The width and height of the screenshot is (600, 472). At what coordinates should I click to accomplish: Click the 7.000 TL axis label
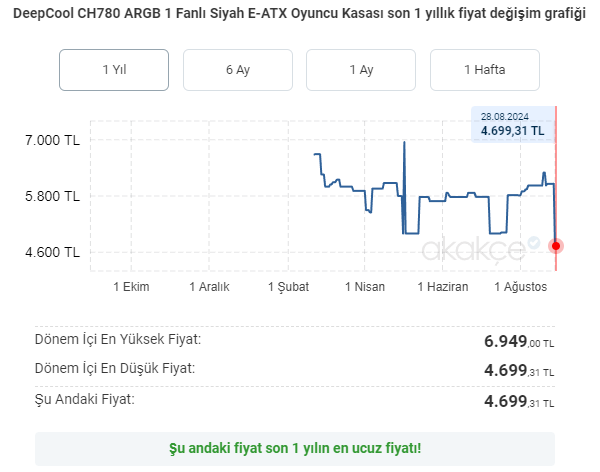51,140
